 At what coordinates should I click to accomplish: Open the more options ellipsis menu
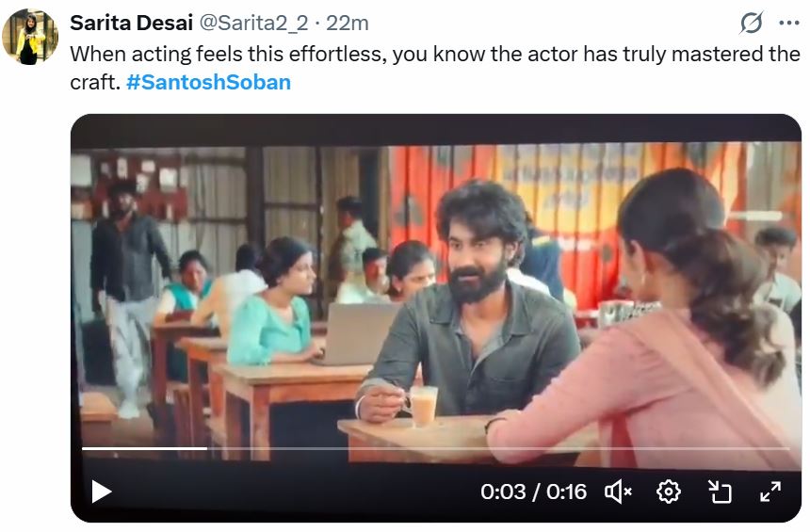tap(788, 23)
